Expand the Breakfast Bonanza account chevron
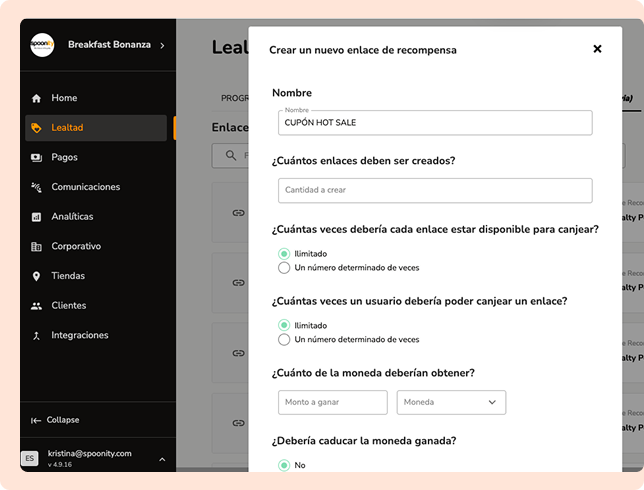Viewport: 644px width, 490px height. click(162, 45)
